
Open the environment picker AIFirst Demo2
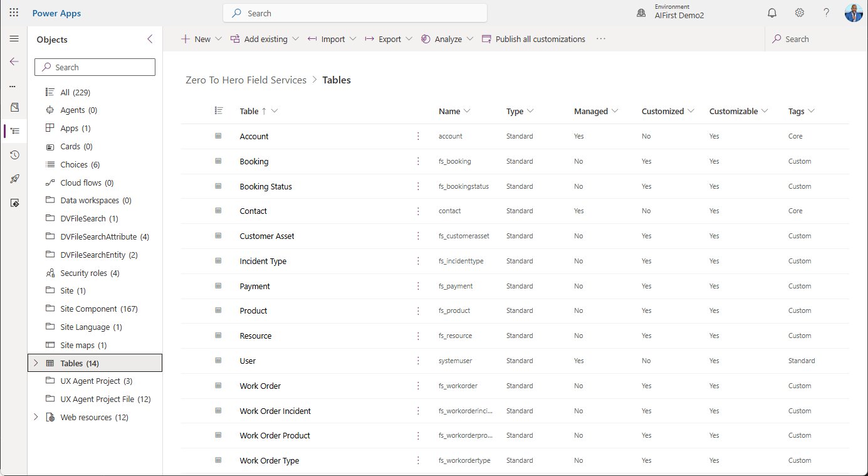coord(671,12)
